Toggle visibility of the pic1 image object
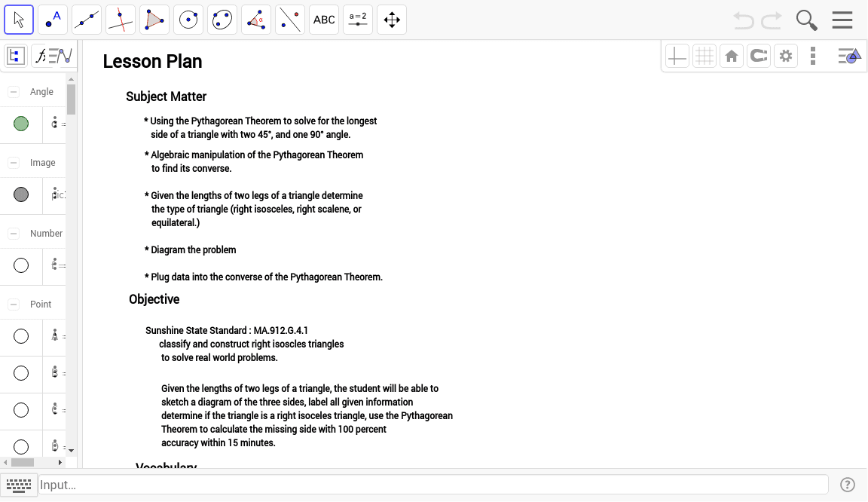Viewport: 868px width, 502px height. click(x=21, y=194)
